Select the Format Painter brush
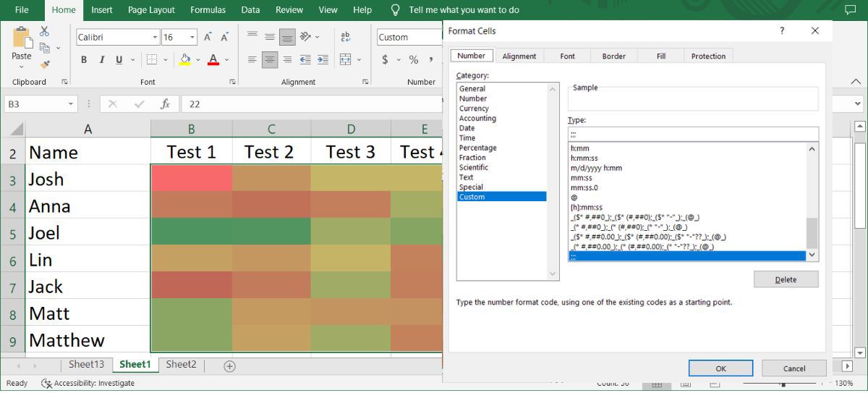The width and height of the screenshot is (868, 393). [44, 64]
